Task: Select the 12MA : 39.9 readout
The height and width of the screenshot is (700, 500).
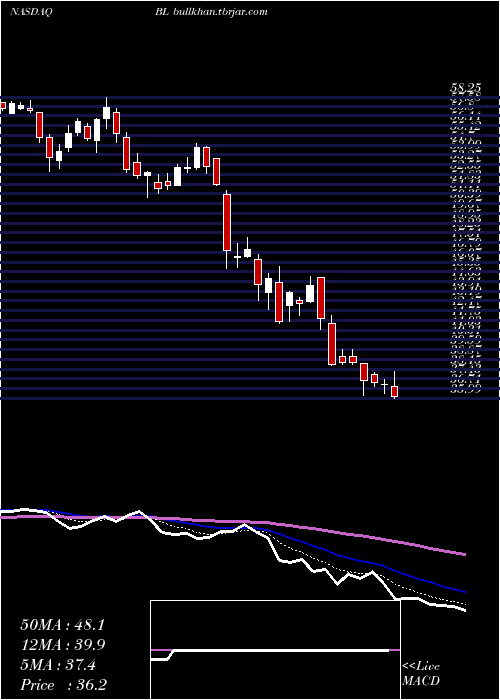Action: [62, 645]
